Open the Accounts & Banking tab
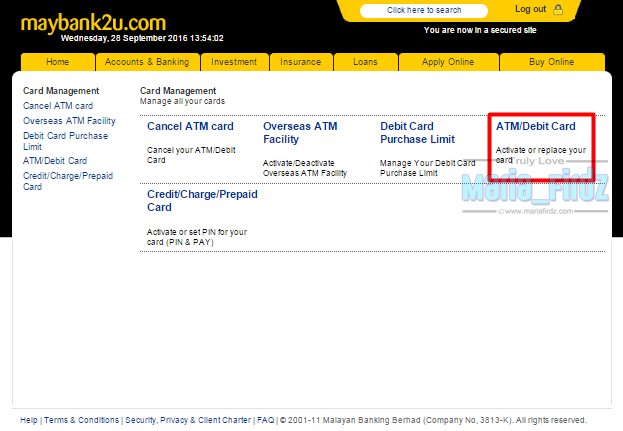Image resolution: width=623 pixels, height=431 pixels. [x=147, y=62]
